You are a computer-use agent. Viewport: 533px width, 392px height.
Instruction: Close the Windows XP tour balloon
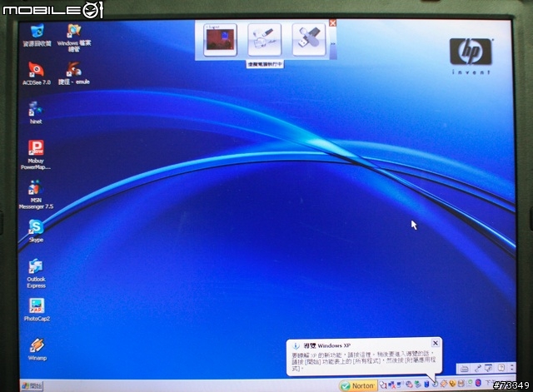click(435, 343)
